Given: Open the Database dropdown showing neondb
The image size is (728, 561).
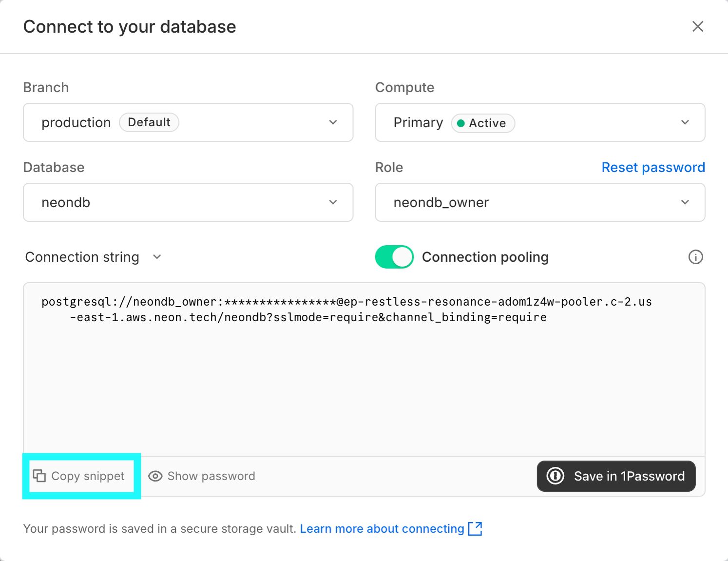Looking at the screenshot, I should [x=188, y=202].
